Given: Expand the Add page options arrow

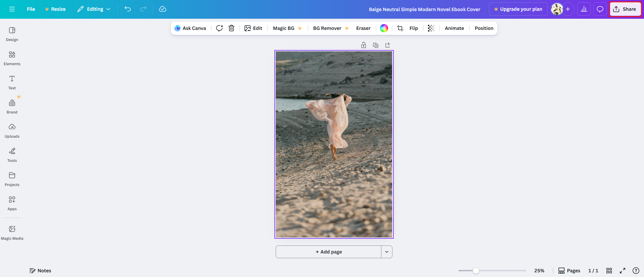Looking at the screenshot, I should 387,252.
